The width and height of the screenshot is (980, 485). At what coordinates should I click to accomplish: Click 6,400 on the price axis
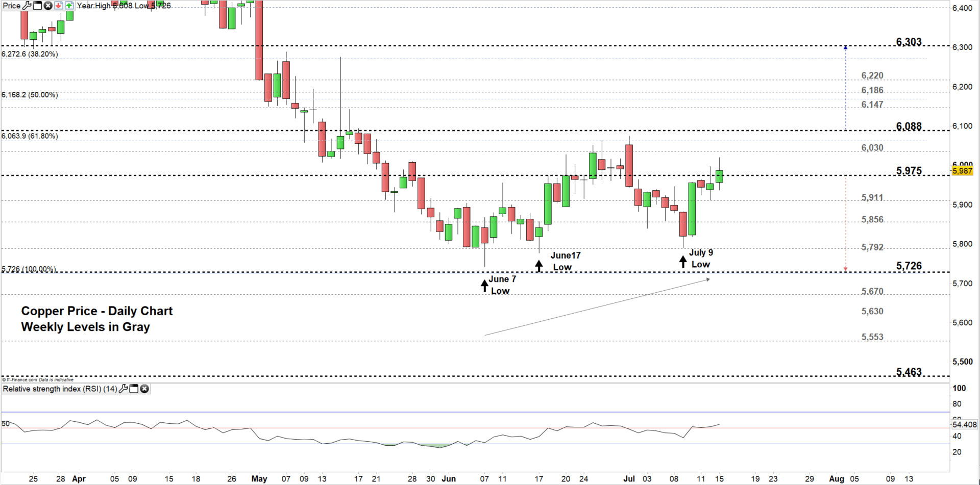tap(963, 8)
